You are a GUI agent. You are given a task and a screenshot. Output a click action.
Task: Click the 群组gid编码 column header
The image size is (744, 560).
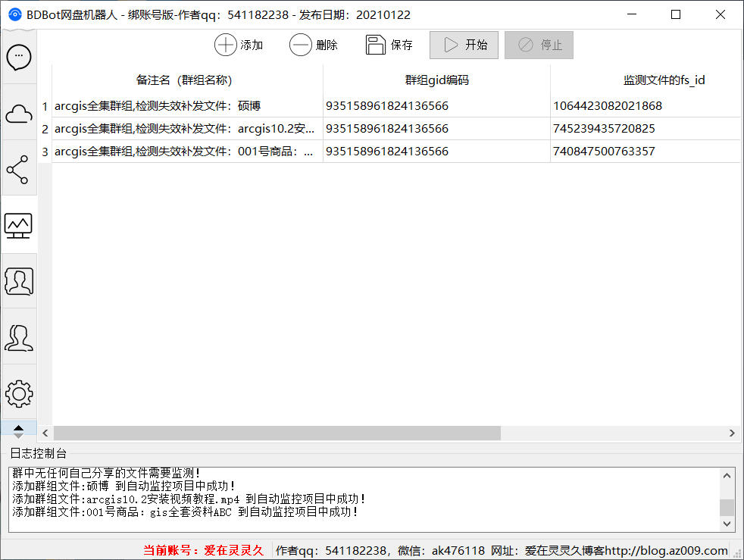click(436, 80)
